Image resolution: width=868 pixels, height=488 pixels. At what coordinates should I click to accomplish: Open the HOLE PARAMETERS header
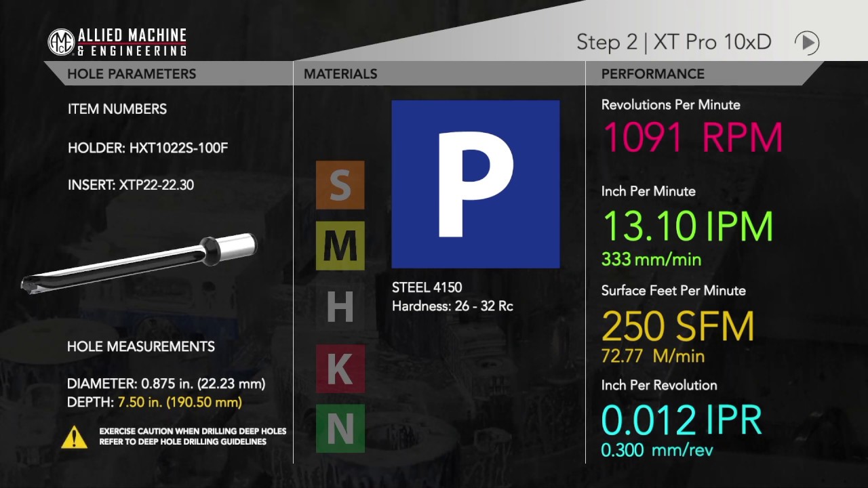[x=132, y=74]
